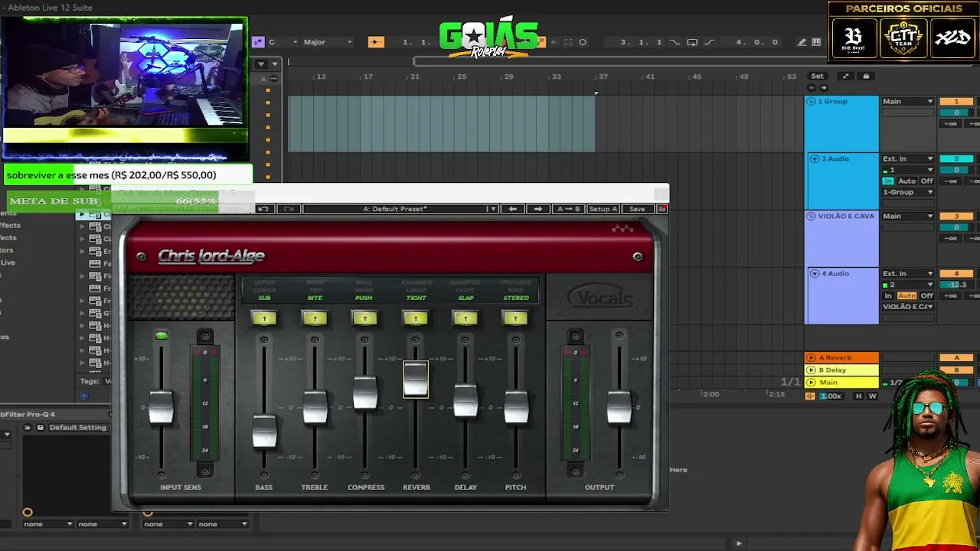Set 2 Audio monitor to Off
The height and width of the screenshot is (551, 980).
[x=926, y=181]
